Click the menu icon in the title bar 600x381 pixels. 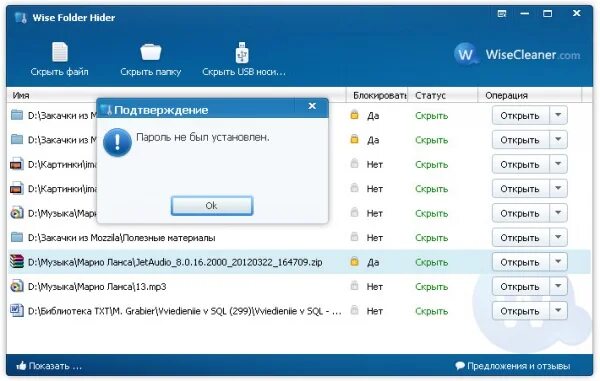click(x=502, y=14)
